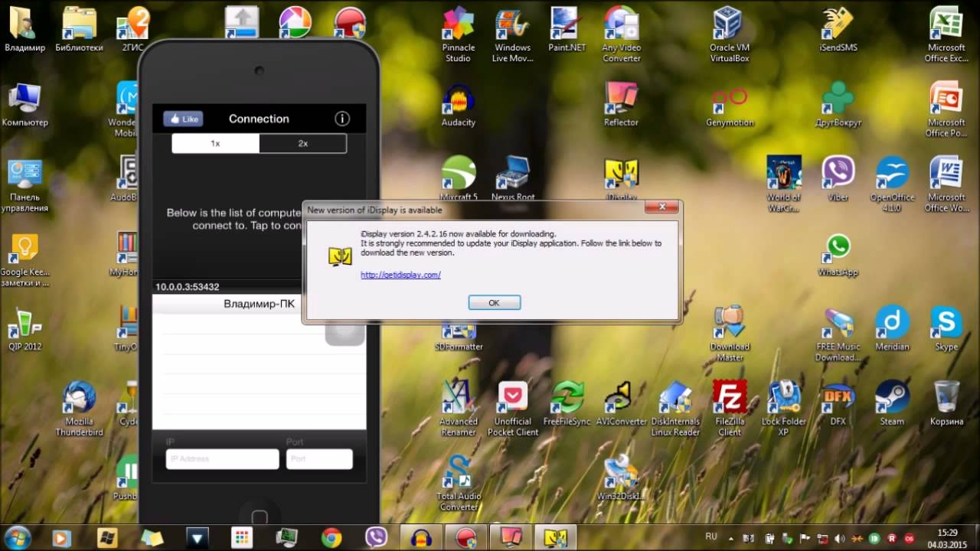The width and height of the screenshot is (980, 551).
Task: Open Microsoft Office Word shortcut
Action: pyautogui.click(x=946, y=184)
